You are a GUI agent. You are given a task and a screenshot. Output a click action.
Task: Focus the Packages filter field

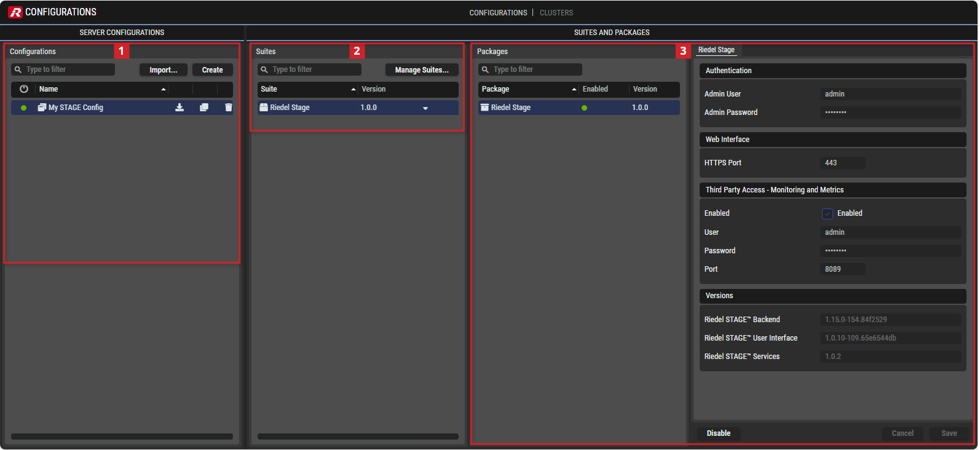point(530,69)
